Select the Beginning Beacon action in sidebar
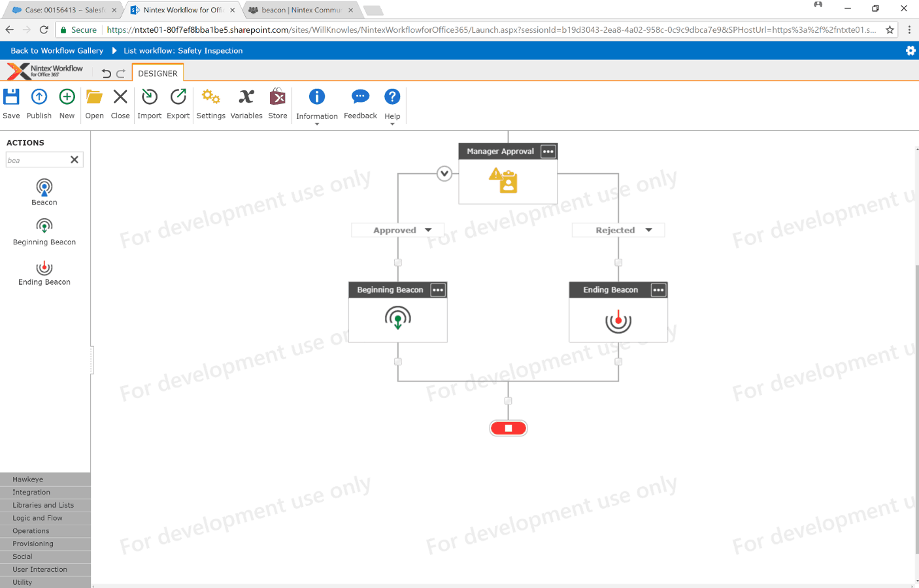Viewport: 919px width, 588px height. pyautogui.click(x=44, y=232)
